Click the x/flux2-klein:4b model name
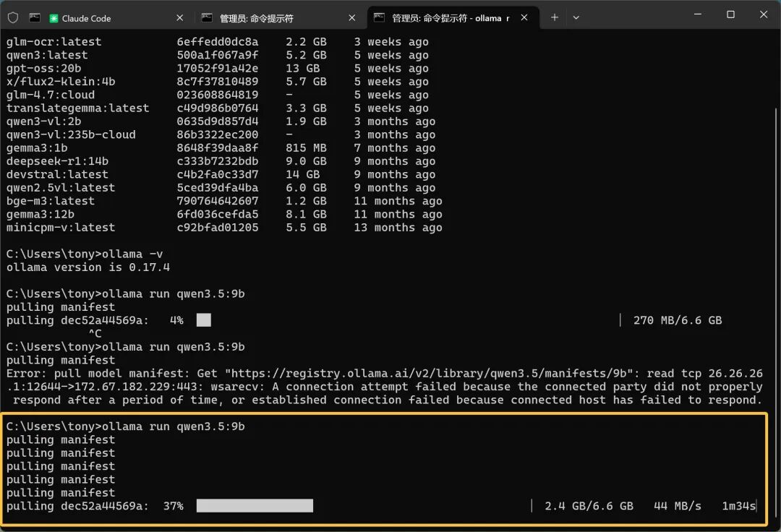Image resolution: width=781 pixels, height=532 pixels. point(61,82)
